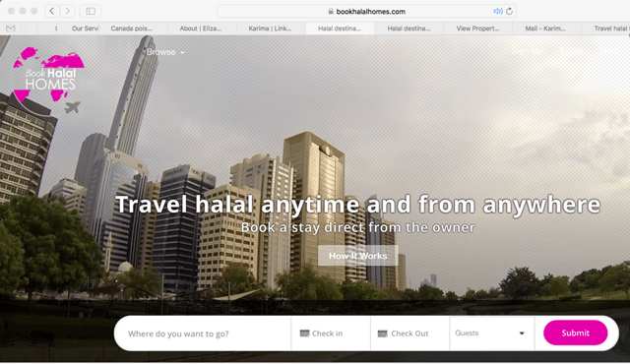Open the pinned mail envelope tab

pos(11,29)
